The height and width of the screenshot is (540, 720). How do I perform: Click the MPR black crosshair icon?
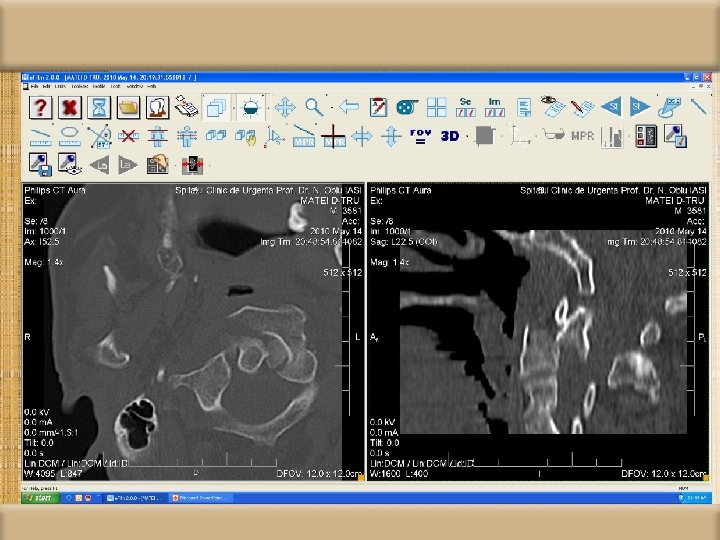(333, 136)
